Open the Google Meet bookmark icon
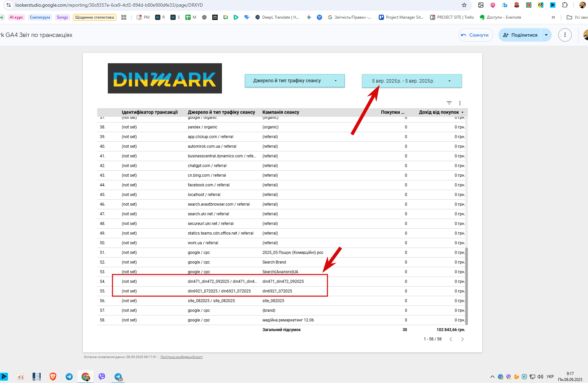588x383 pixels. [x=226, y=17]
